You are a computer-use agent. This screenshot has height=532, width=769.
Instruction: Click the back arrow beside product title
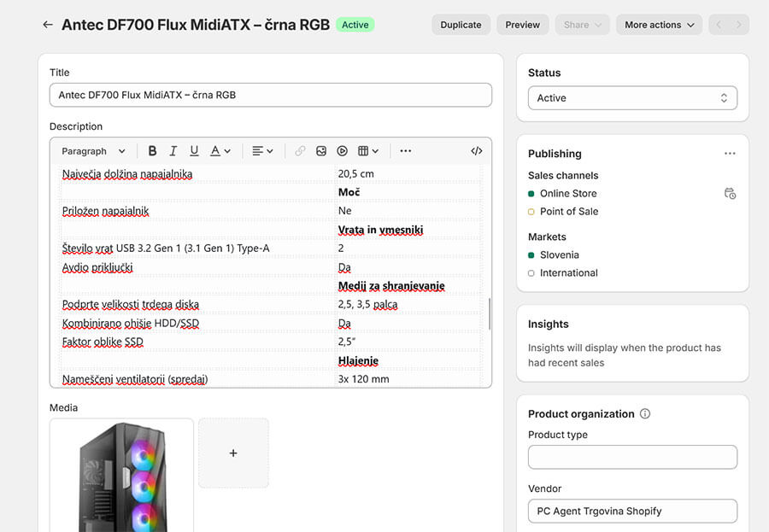(x=48, y=25)
